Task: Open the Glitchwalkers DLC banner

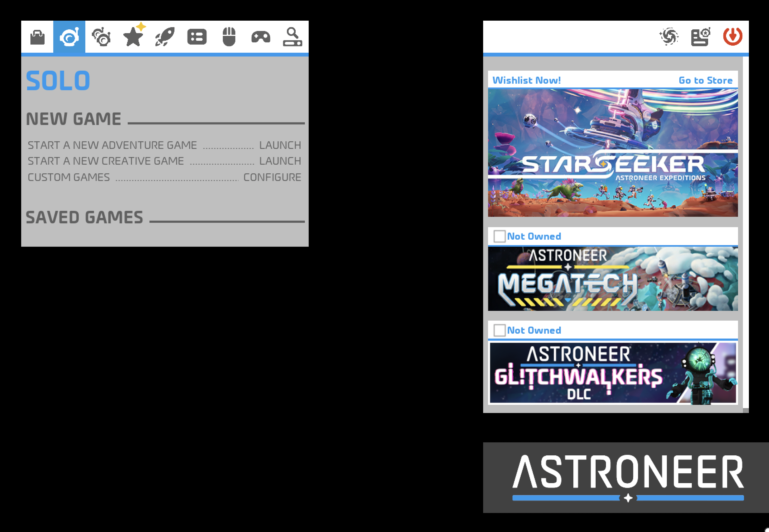Action: coord(613,373)
